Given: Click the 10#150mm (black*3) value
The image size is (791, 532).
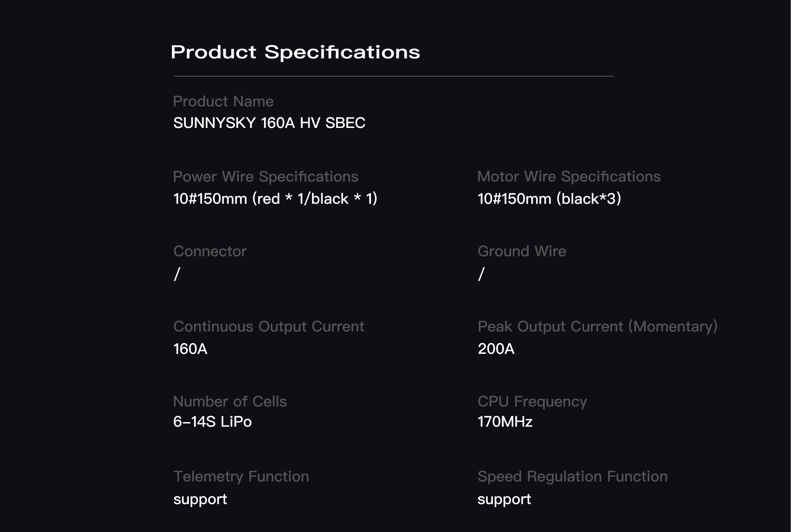Looking at the screenshot, I should tap(549, 198).
